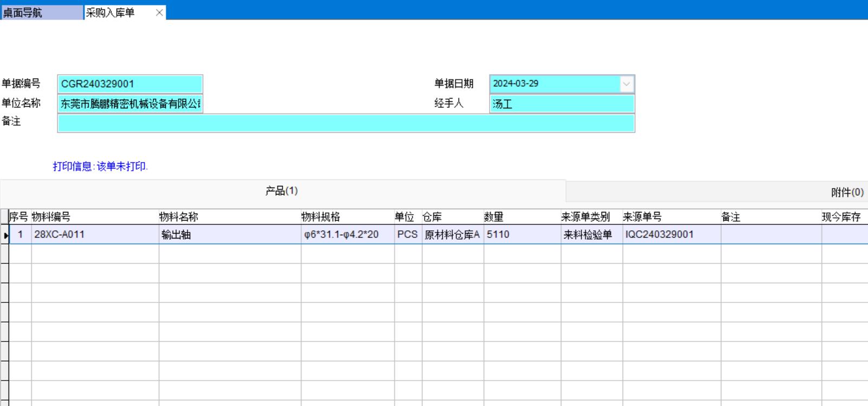Click source order number IQC240329001
Viewport: 868px width, 406px height.
[660, 235]
